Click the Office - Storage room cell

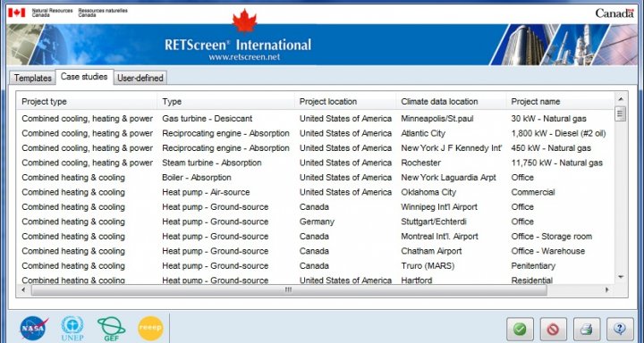pos(552,237)
